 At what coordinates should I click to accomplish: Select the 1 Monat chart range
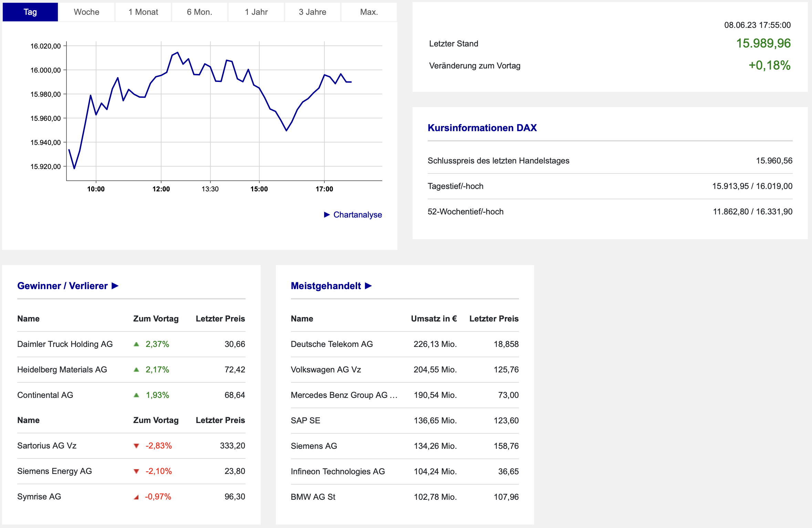(x=143, y=12)
